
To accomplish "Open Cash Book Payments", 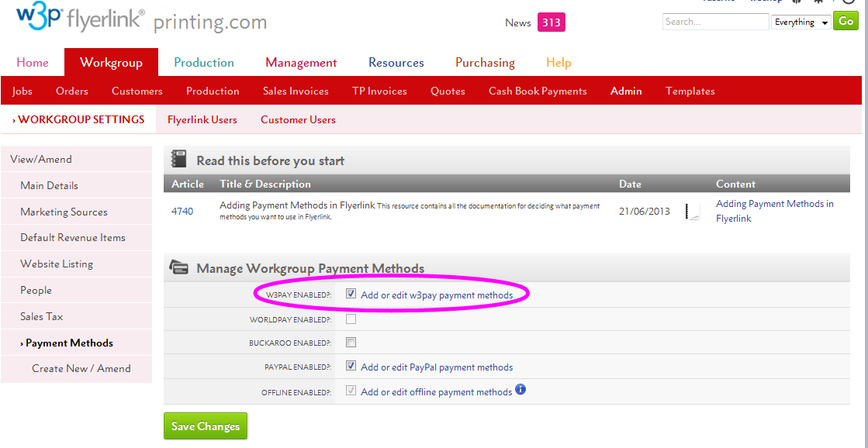I will click(538, 91).
